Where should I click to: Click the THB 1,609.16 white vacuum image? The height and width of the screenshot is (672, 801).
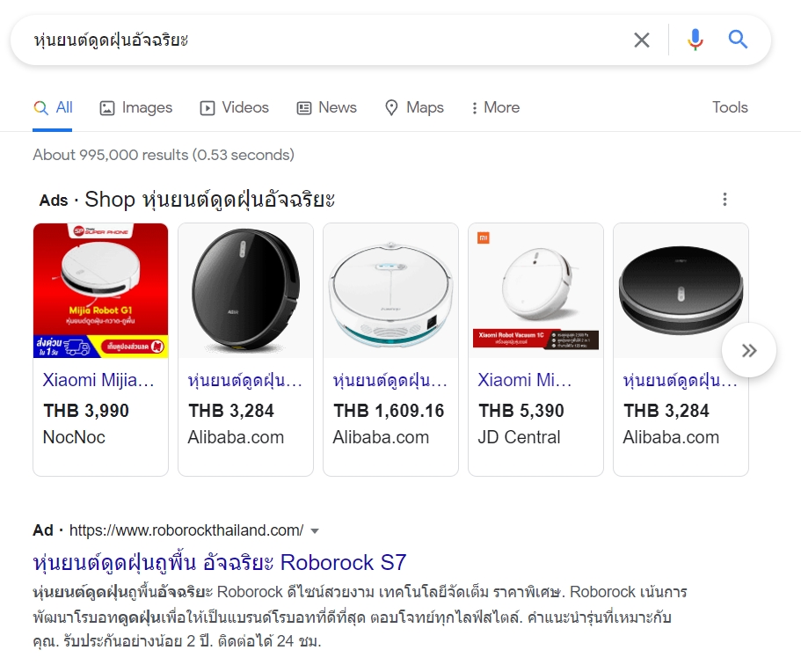click(390, 291)
